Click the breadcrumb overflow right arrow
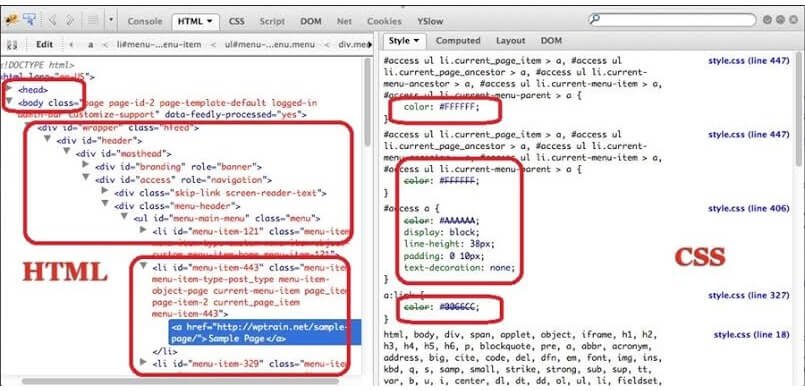Image resolution: width=805 pixels, height=391 pixels. pos(371,45)
